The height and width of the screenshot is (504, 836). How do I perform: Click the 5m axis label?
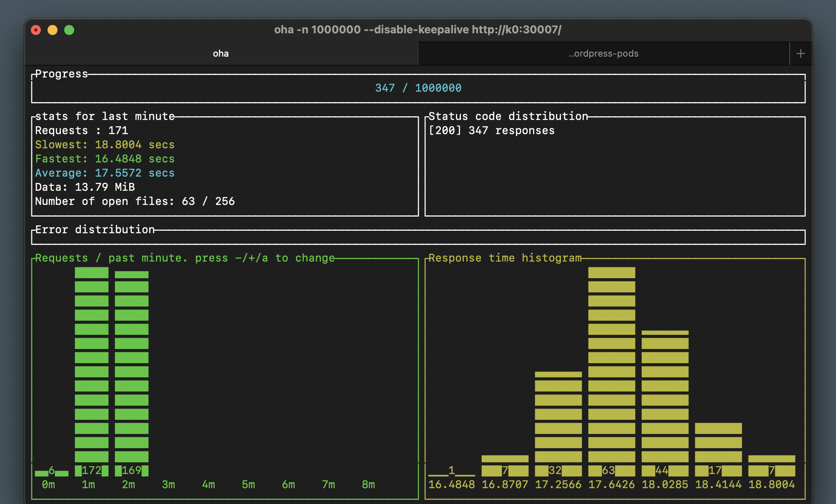[248, 484]
